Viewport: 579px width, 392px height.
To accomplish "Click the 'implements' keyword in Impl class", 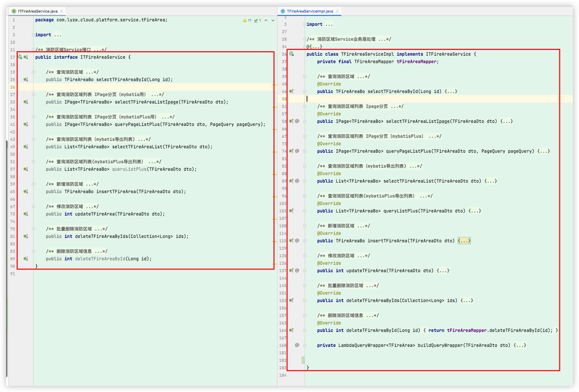I will pos(410,54).
